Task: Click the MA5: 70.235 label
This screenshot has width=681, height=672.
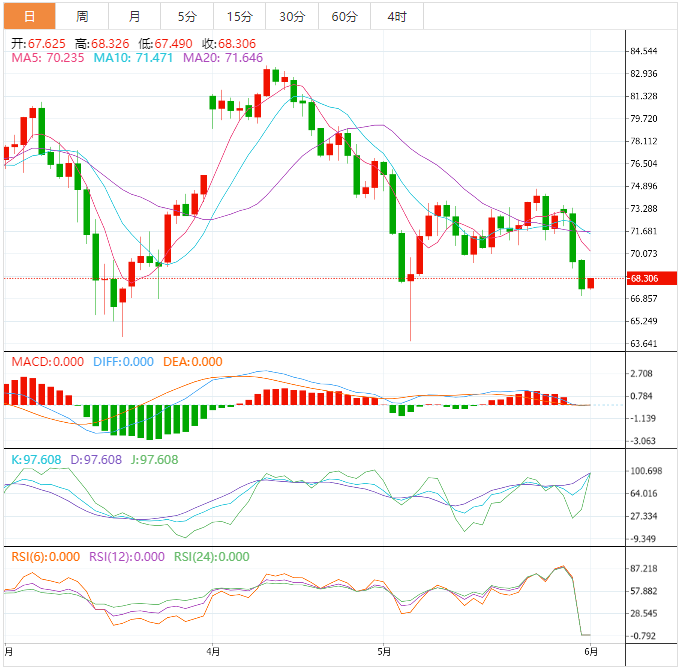Action: coord(47,58)
